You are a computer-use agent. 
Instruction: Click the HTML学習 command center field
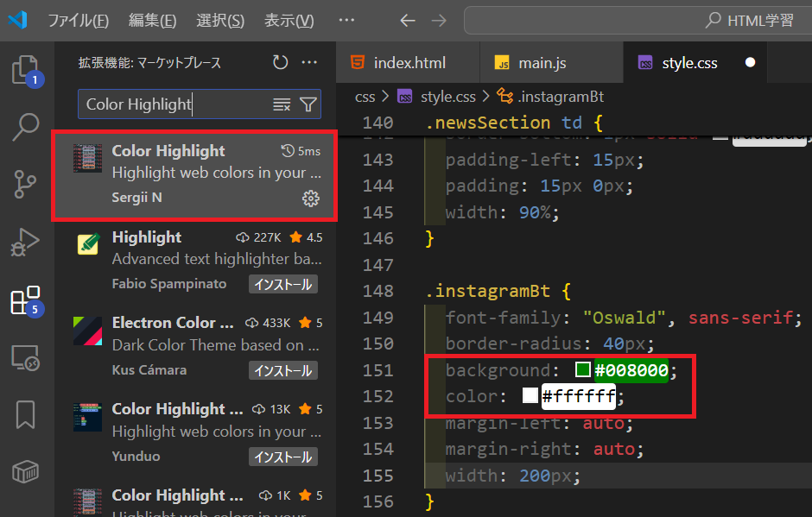638,20
